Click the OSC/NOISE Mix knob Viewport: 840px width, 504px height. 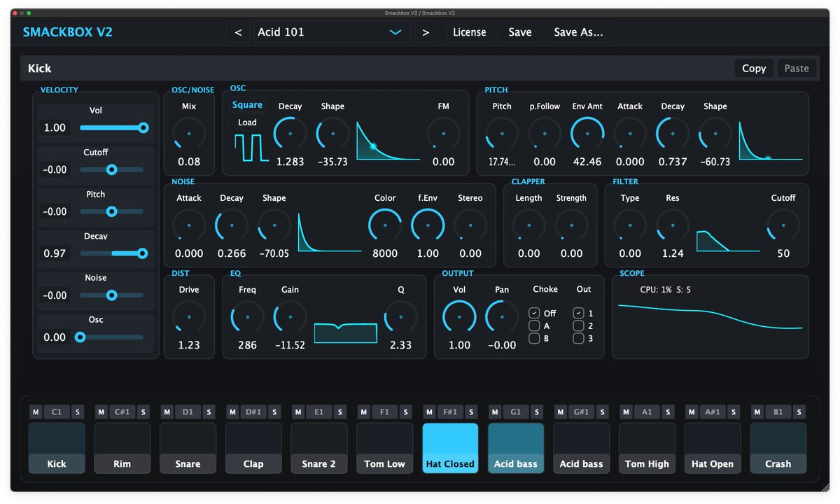189,133
